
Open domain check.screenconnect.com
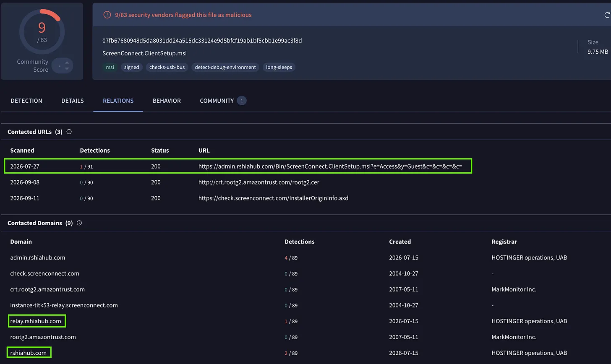click(44, 273)
